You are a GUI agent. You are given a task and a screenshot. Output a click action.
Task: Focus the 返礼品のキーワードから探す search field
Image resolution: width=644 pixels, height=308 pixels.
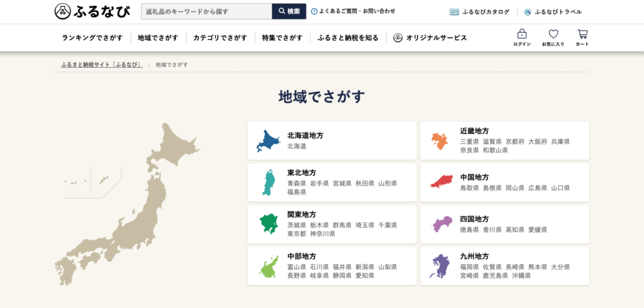(206, 11)
